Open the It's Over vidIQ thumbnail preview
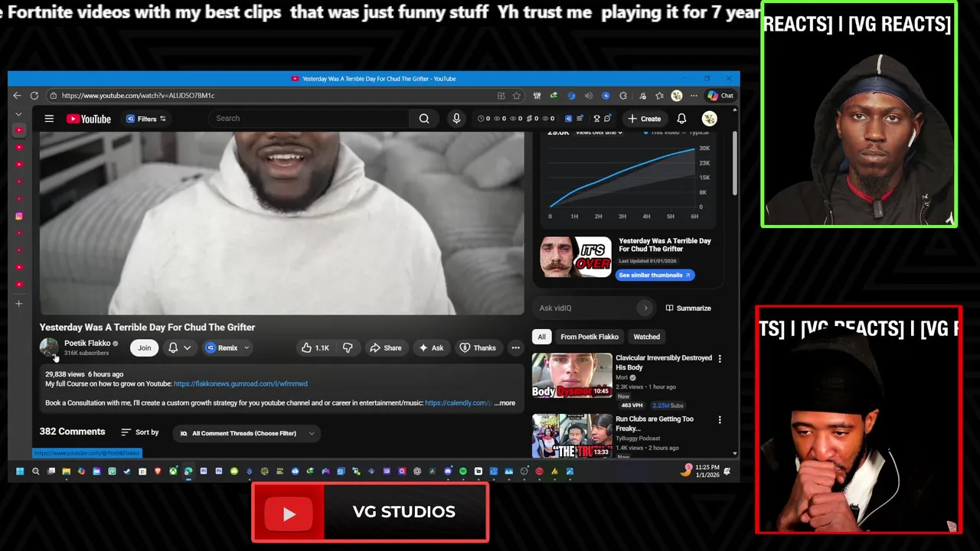The image size is (980, 551). [576, 257]
